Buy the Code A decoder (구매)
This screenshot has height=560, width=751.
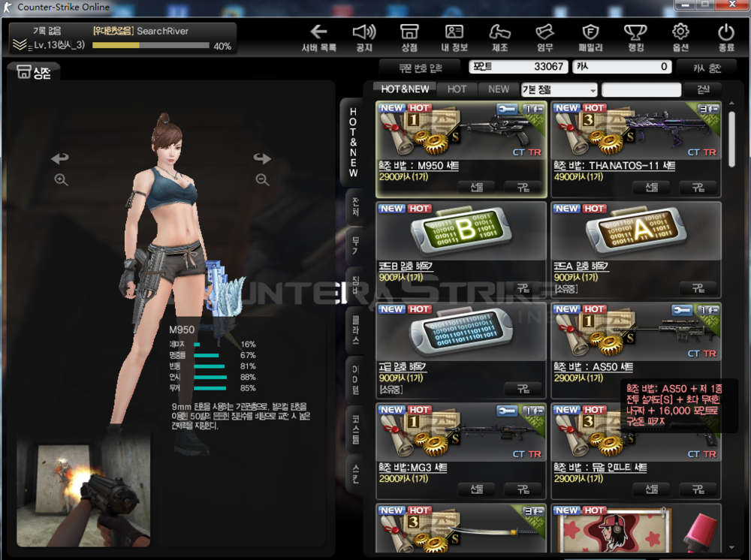click(x=698, y=288)
